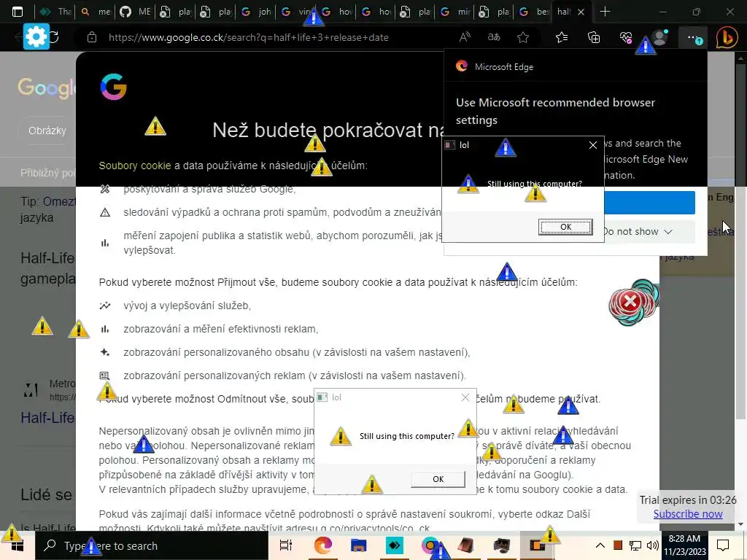Open the brown book app on taskbar

(x=465, y=545)
